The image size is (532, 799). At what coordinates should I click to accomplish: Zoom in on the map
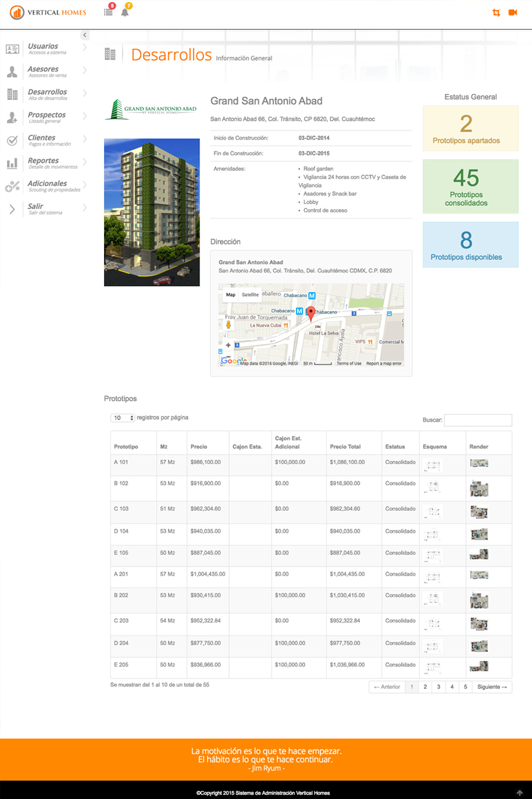coord(229,345)
